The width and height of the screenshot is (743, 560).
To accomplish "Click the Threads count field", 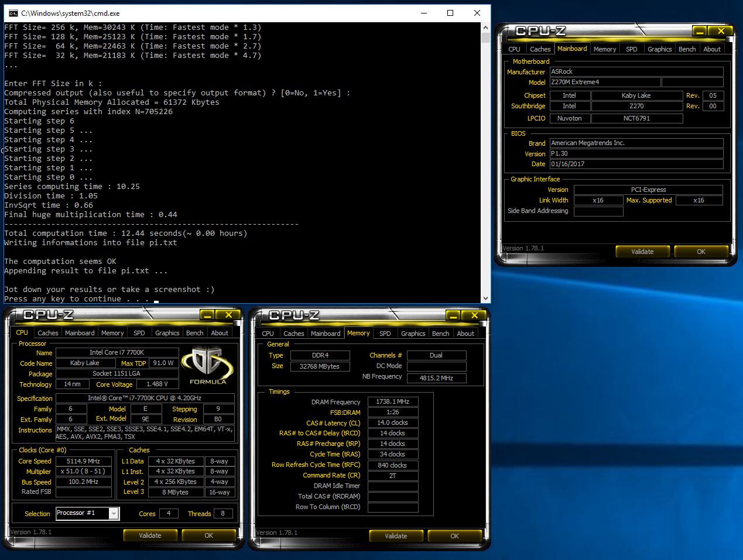I will pyautogui.click(x=222, y=513).
